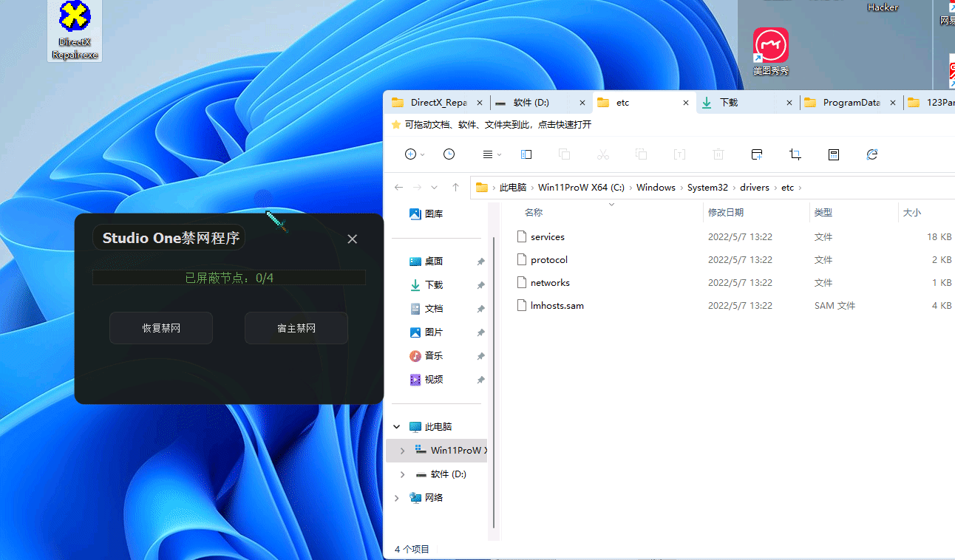Sort by the 类型 column header

pos(823,212)
